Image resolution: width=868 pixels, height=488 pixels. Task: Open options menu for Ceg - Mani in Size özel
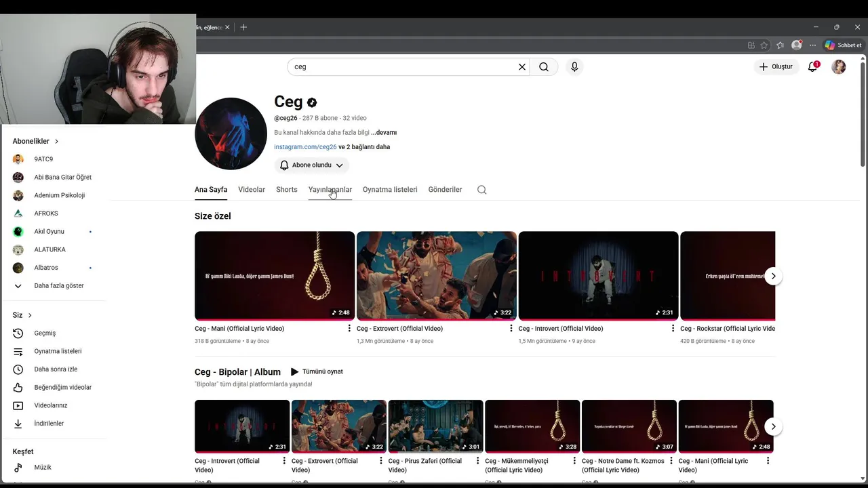349,329
